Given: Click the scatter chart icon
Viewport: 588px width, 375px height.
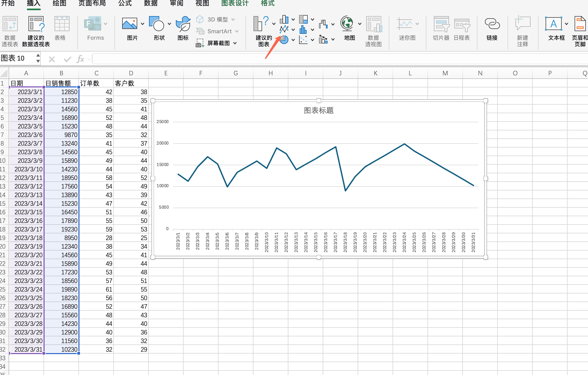Looking at the screenshot, I should click(x=303, y=40).
